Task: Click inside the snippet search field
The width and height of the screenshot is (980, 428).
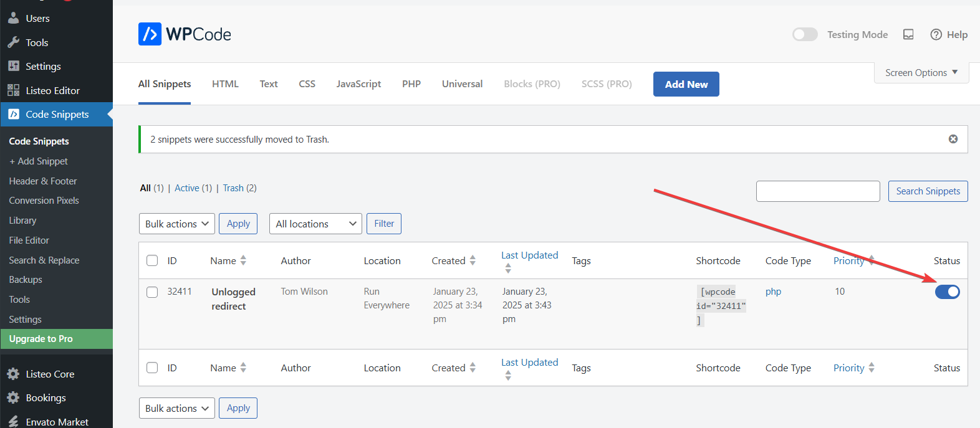Action: tap(817, 191)
